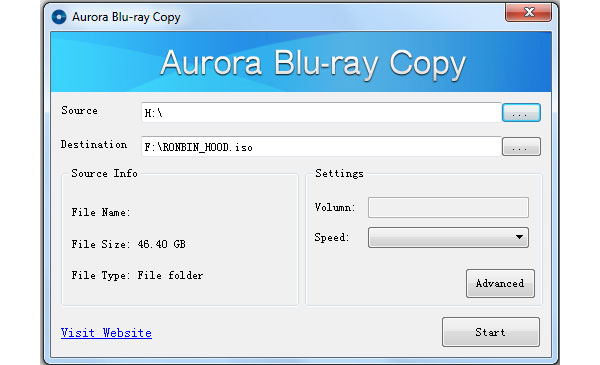Click the Volumn text field
Viewport: 600px width, 365px height.
448,207
